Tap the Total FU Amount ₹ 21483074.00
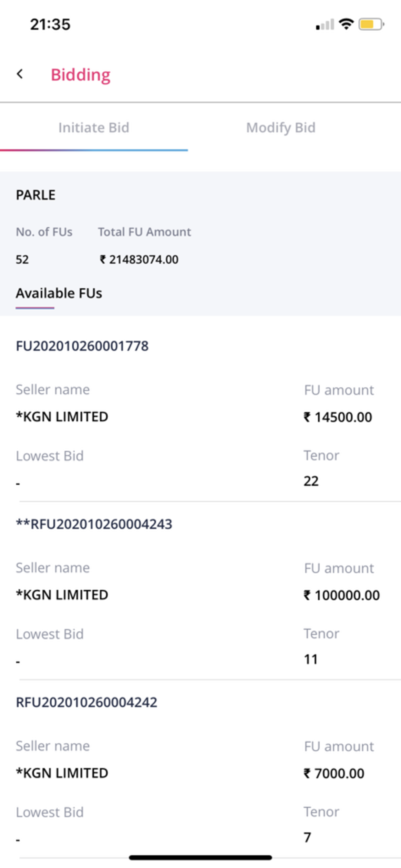This screenshot has height=868, width=401. pyautogui.click(x=139, y=259)
